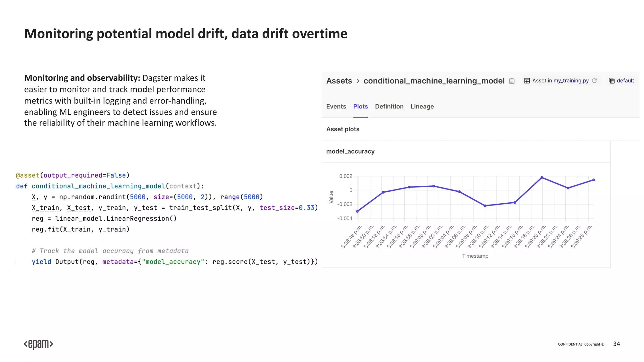The height and width of the screenshot is (362, 644).
Task: Open the my_training.py code location link
Action: click(x=571, y=81)
